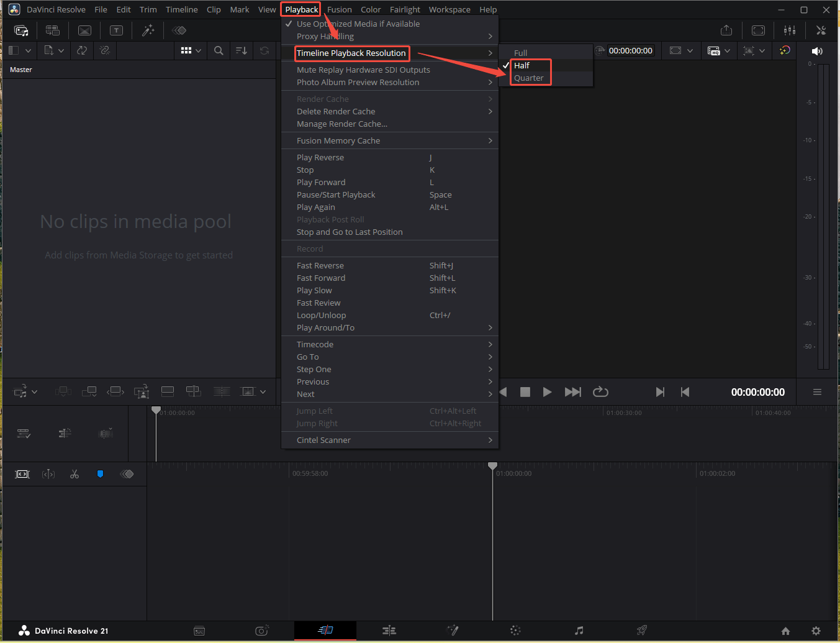This screenshot has height=643, width=840.
Task: Click the Ripple Overwrite edit icon
Action: (115, 391)
